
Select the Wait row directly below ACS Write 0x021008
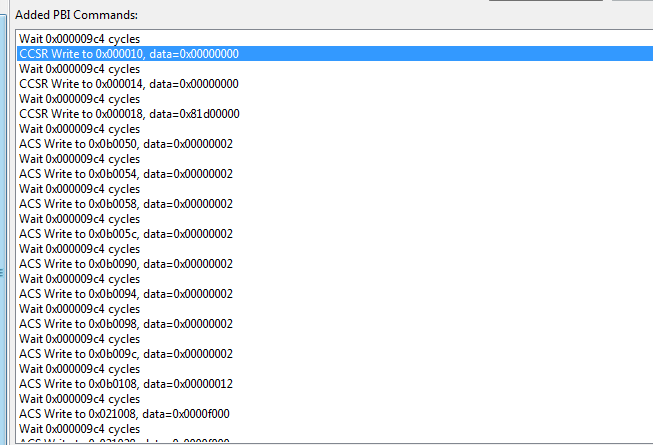(x=335, y=428)
